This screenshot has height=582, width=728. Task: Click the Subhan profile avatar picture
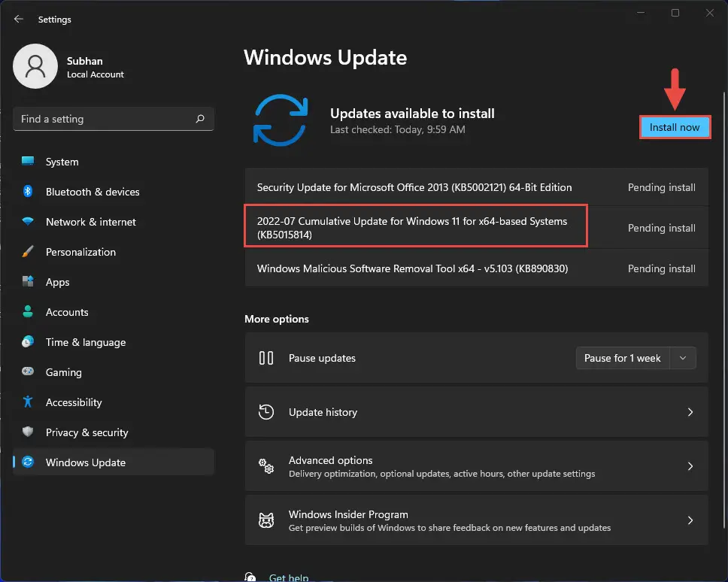(x=35, y=66)
